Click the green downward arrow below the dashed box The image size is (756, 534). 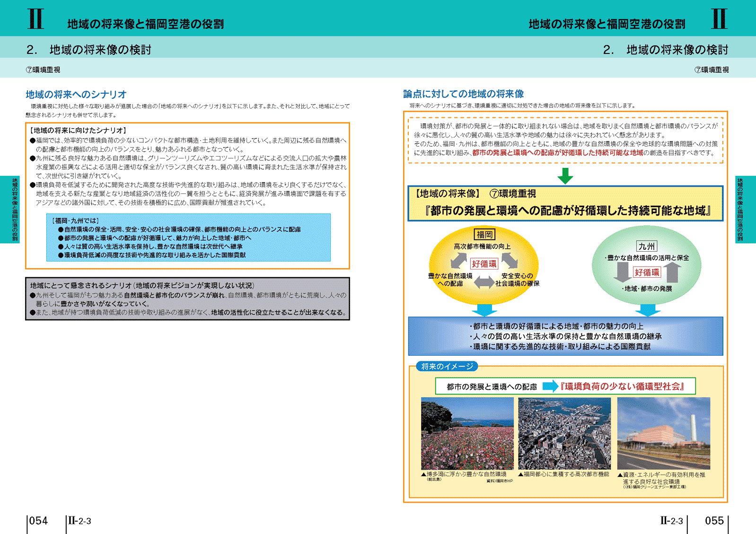[x=565, y=175]
